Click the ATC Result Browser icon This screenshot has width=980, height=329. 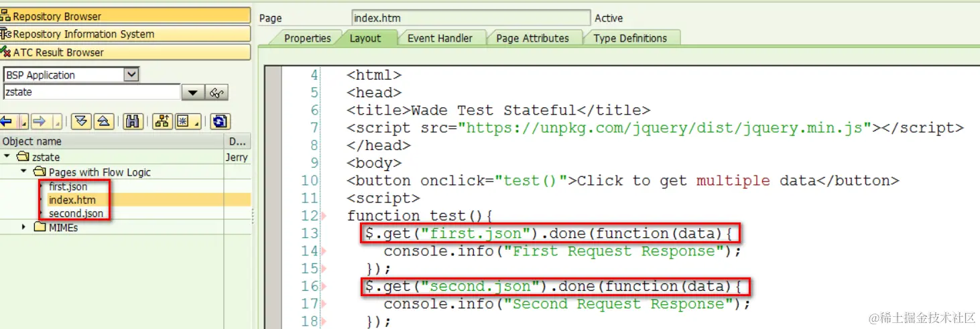point(6,52)
